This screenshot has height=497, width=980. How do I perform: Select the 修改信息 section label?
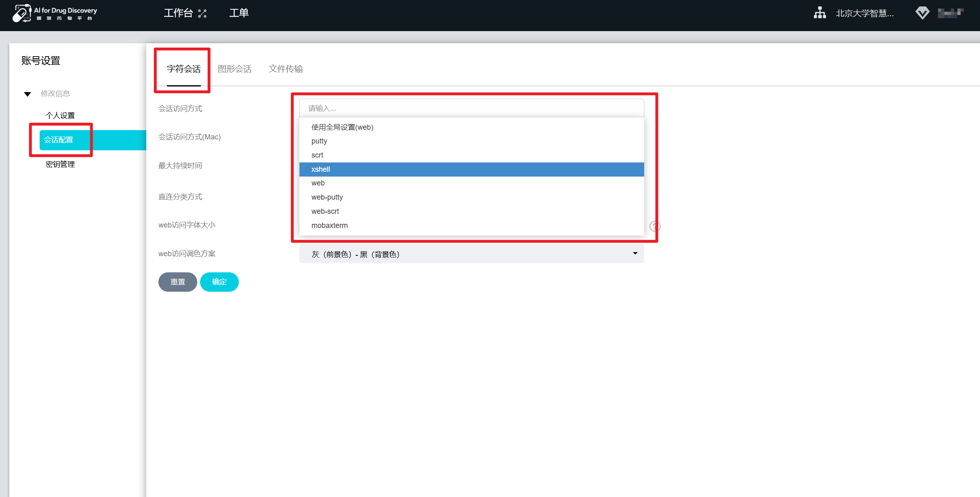(x=55, y=94)
